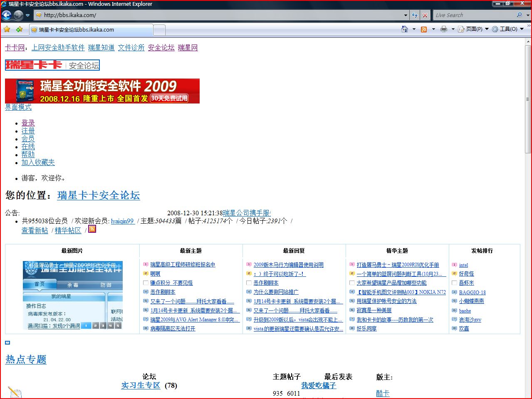Click 查看新帖 view new posts link
Viewport: 532px width, 399px height.
[x=35, y=231]
